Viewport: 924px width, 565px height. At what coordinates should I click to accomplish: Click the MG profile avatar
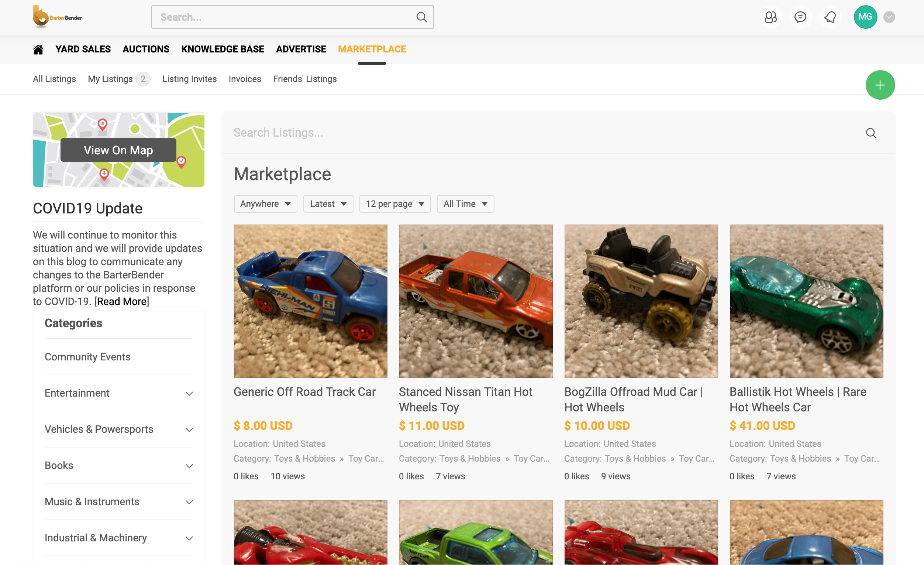coord(865,17)
